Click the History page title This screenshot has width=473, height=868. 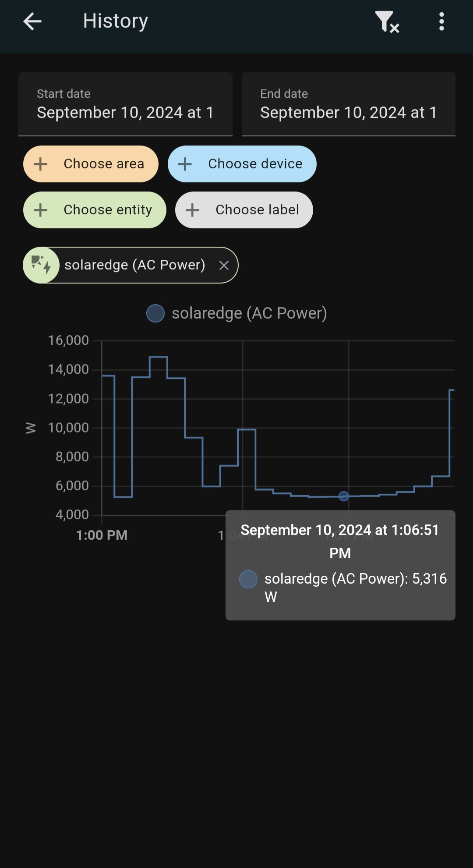[x=116, y=21]
